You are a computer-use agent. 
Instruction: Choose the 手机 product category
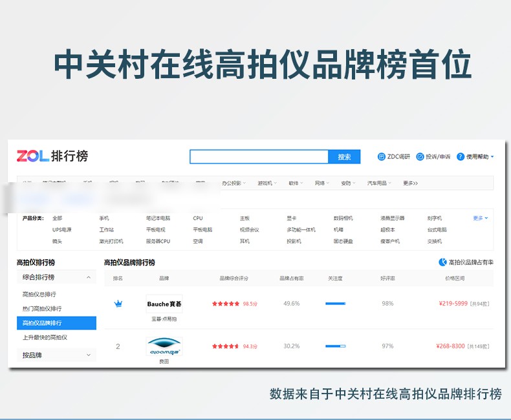pos(104,218)
